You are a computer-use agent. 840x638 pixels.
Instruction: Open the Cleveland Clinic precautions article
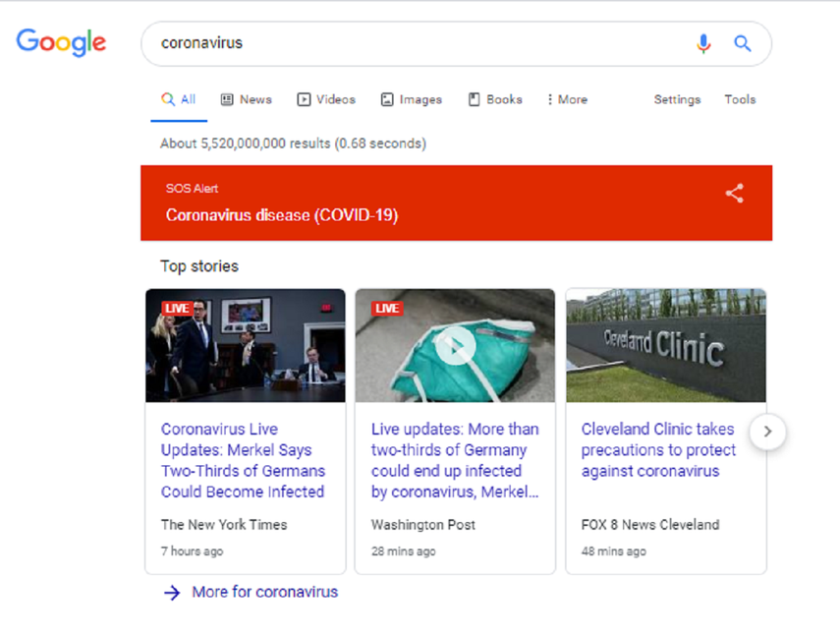657,449
